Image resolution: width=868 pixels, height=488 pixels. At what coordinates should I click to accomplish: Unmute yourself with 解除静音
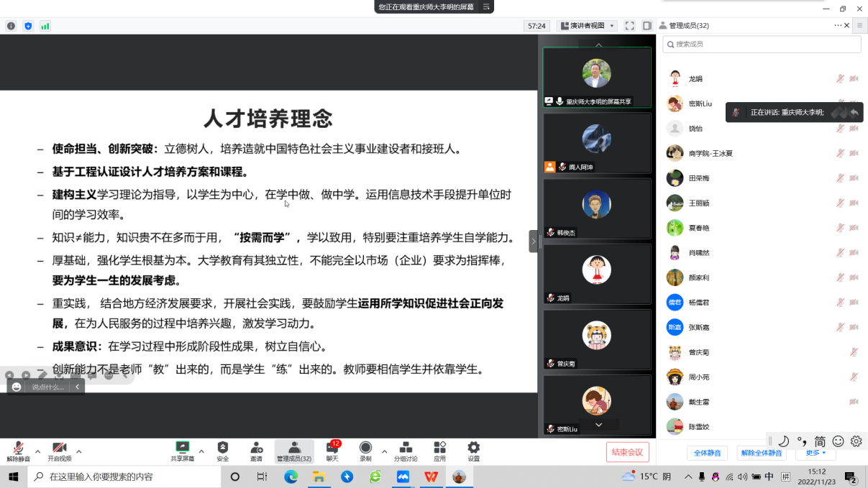(x=18, y=451)
